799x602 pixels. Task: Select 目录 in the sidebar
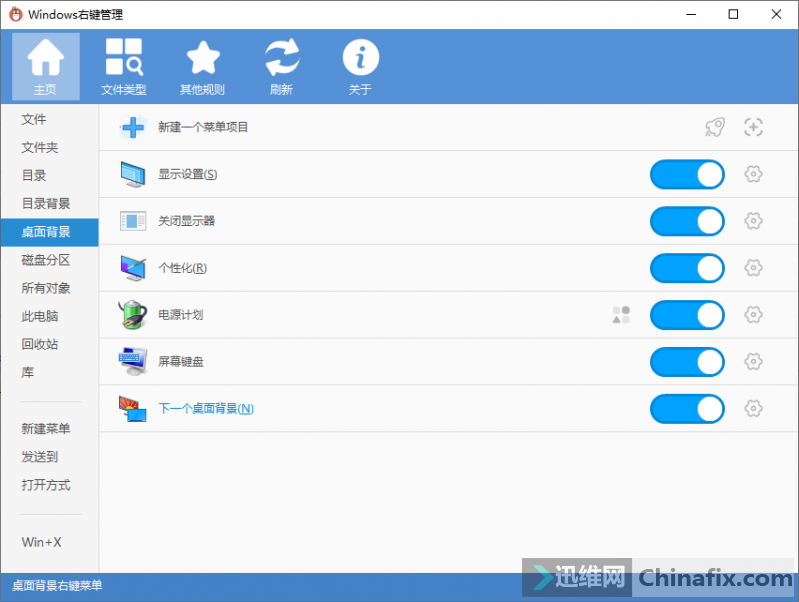[x=49, y=175]
